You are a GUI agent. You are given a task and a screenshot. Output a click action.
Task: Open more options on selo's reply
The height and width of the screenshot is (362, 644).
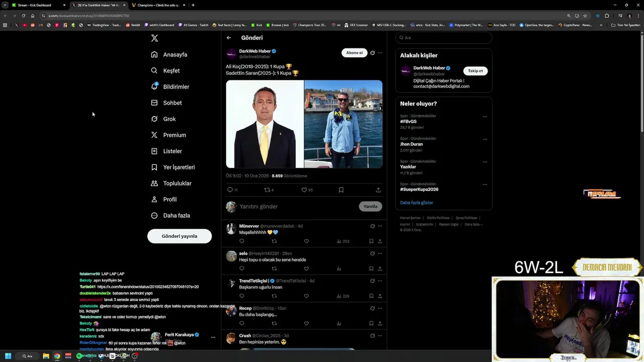tap(380, 253)
